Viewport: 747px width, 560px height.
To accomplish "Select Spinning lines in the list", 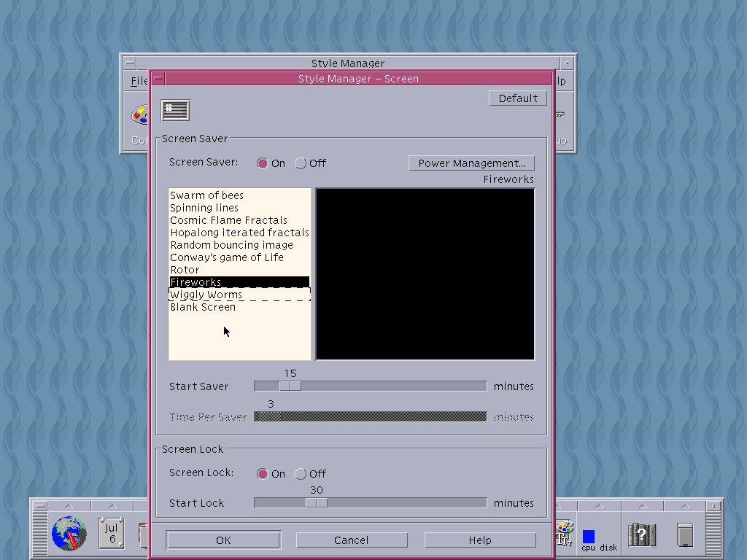I will point(239,208).
